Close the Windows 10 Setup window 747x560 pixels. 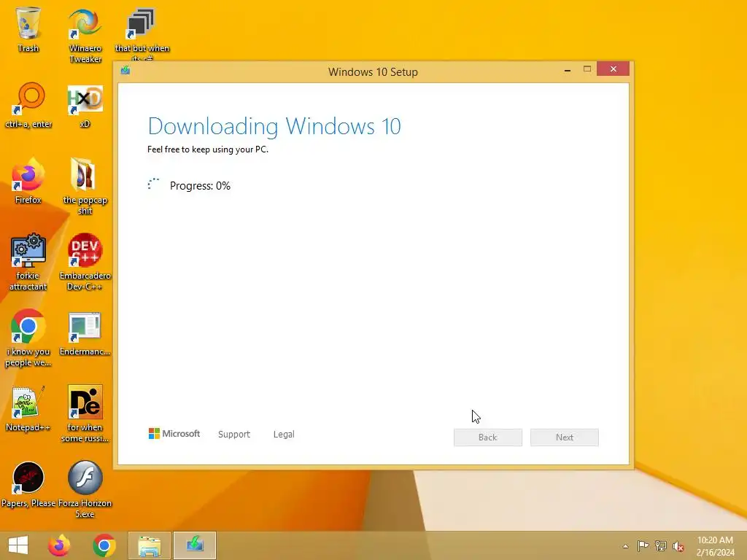(x=613, y=69)
